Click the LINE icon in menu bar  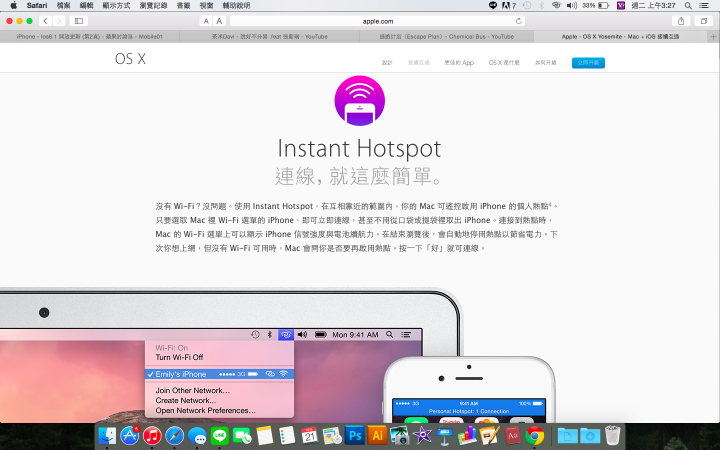click(493, 6)
